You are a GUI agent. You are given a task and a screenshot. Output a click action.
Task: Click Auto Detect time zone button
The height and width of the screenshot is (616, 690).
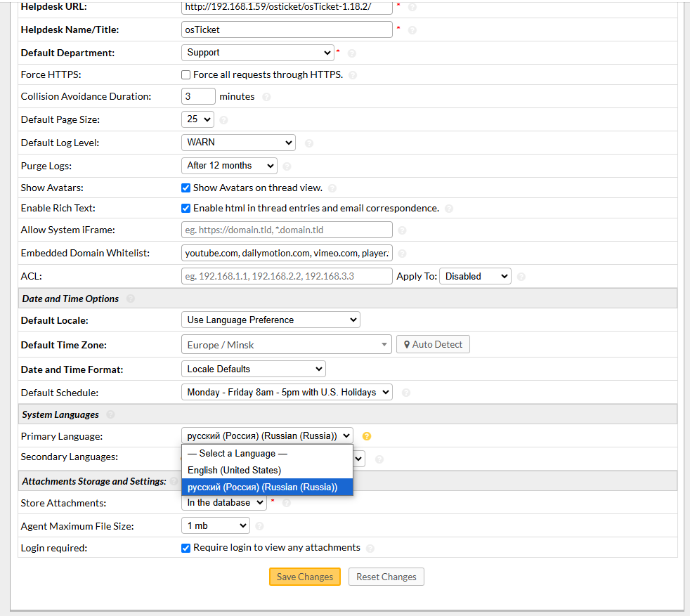[433, 344]
